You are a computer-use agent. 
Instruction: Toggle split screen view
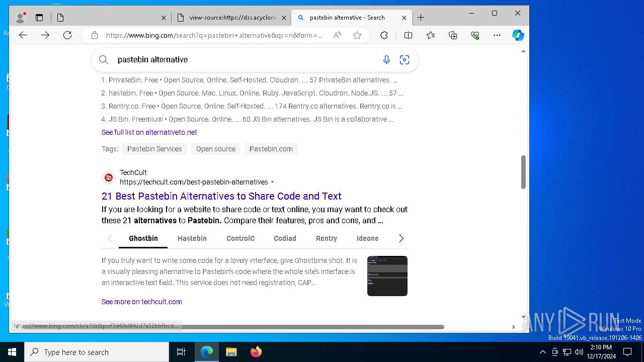[x=408, y=35]
